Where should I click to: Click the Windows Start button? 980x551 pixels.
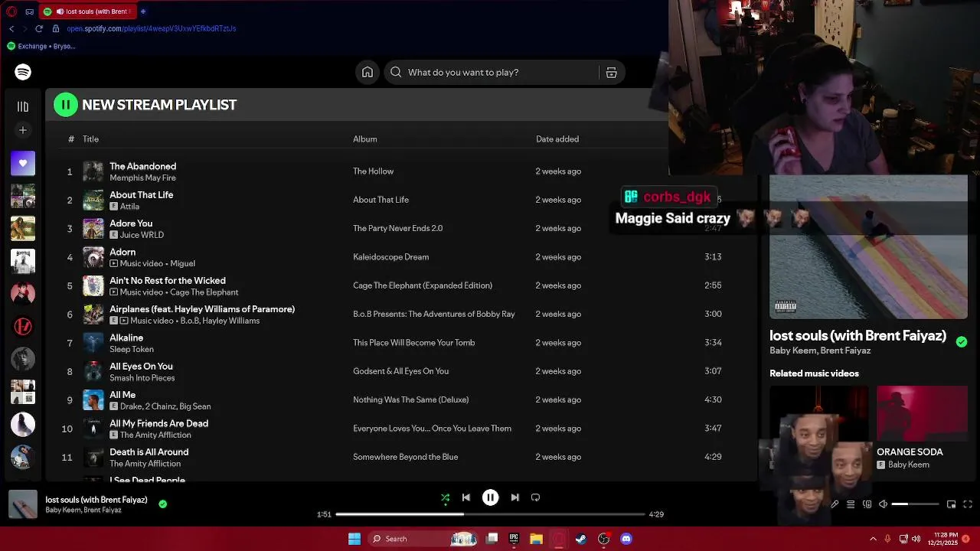click(354, 539)
